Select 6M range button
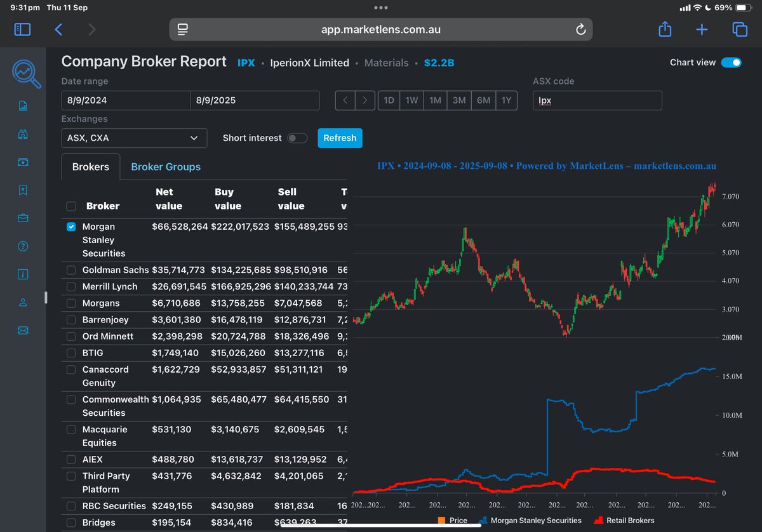This screenshot has height=532, width=762. [x=483, y=100]
